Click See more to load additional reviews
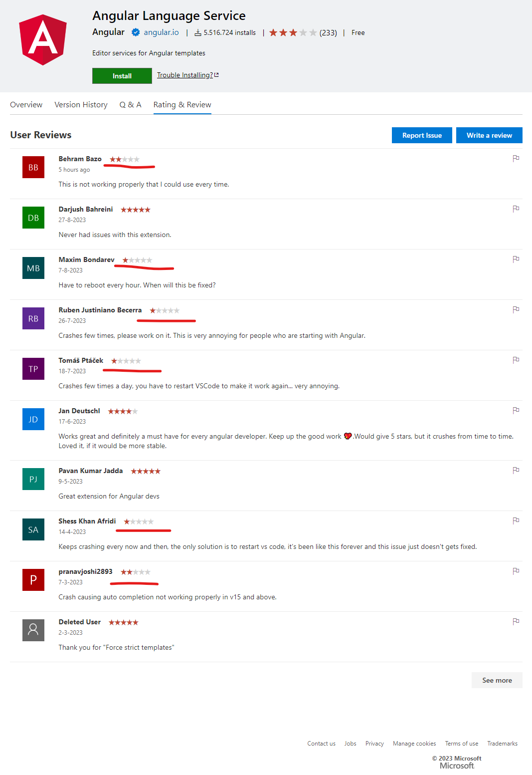Image resolution: width=532 pixels, height=775 pixels. [x=497, y=680]
